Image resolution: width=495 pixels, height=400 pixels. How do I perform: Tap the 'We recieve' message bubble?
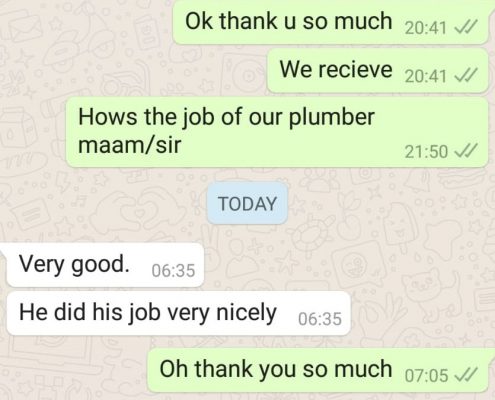[x=378, y=70]
